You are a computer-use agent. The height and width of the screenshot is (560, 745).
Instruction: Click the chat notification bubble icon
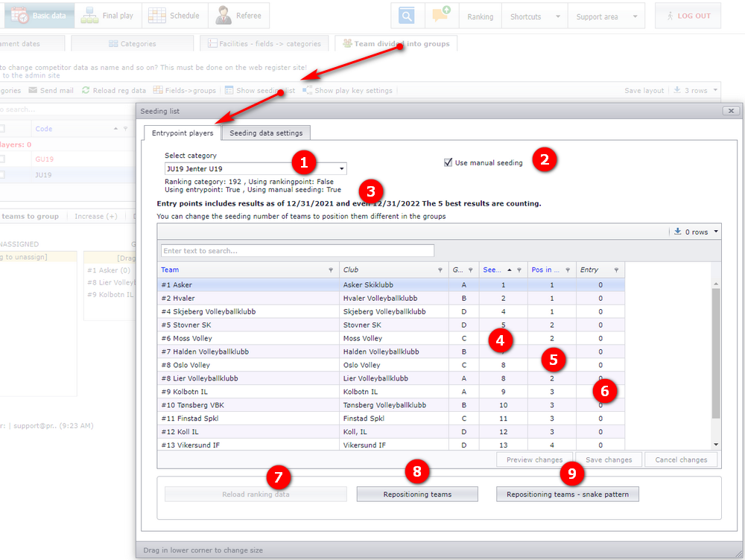pos(441,15)
